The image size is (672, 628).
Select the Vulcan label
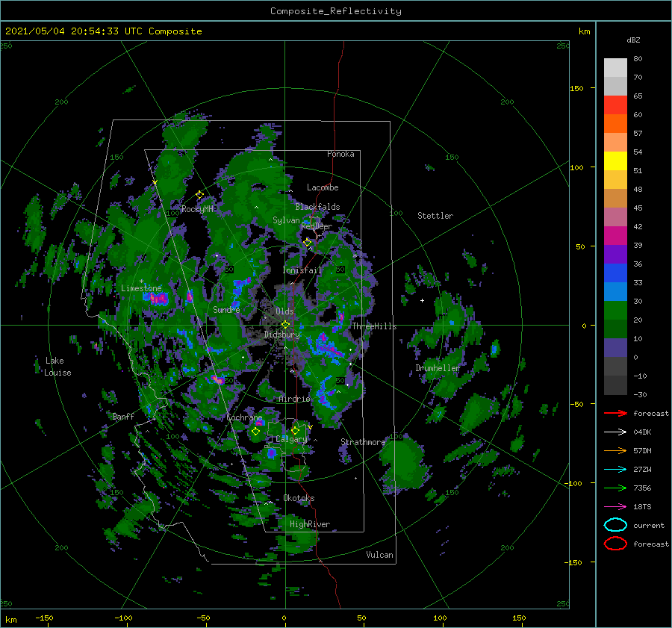pyautogui.click(x=379, y=555)
